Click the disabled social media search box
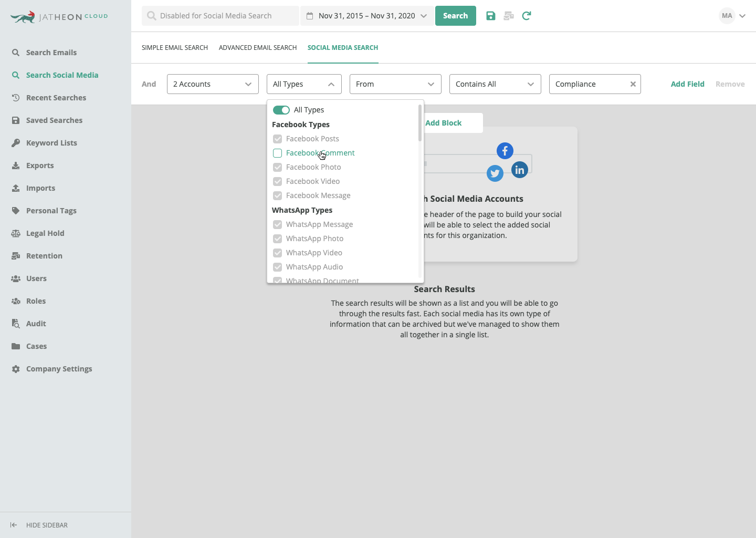The height and width of the screenshot is (538, 756). click(x=220, y=16)
